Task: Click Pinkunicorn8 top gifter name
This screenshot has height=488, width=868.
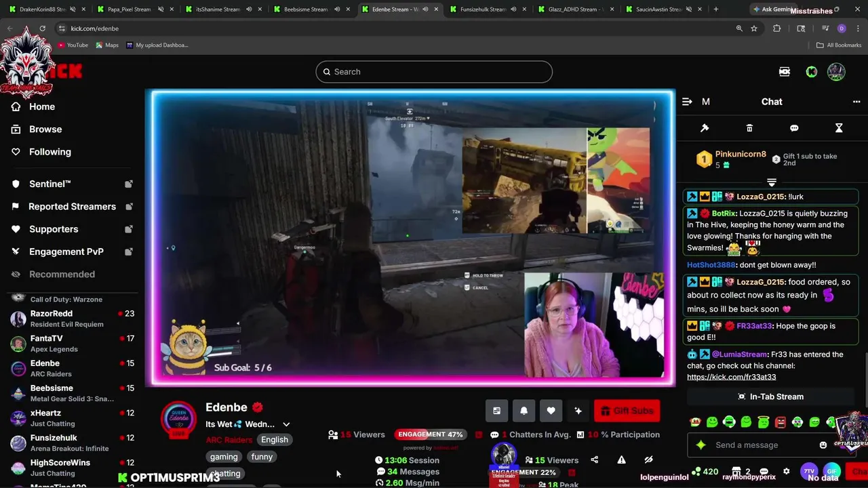Action: pyautogui.click(x=741, y=154)
